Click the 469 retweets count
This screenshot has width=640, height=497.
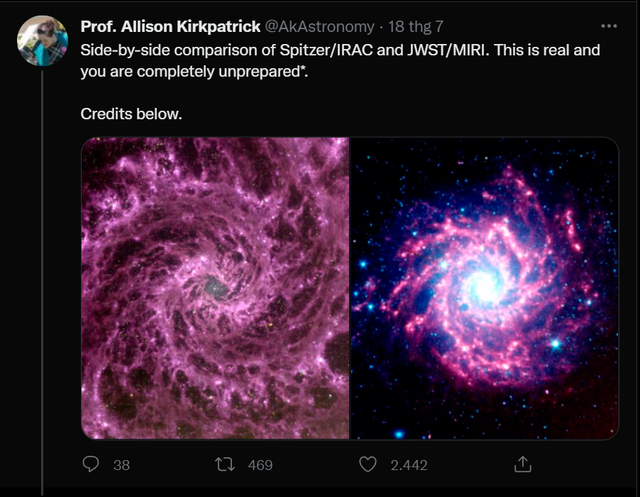[x=260, y=465]
